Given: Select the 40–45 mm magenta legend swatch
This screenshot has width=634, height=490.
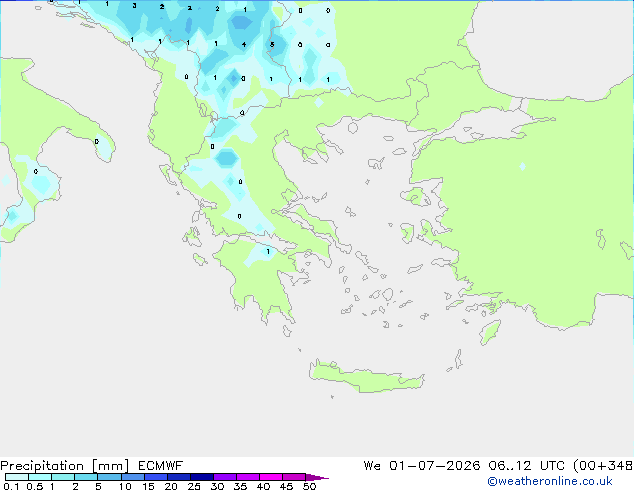Looking at the screenshot, I should 271,477.
